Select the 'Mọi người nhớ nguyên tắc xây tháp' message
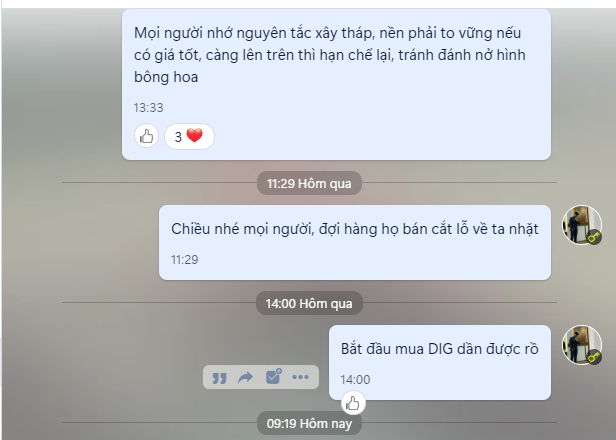Screen dimensions: 616x440 pos(336,84)
